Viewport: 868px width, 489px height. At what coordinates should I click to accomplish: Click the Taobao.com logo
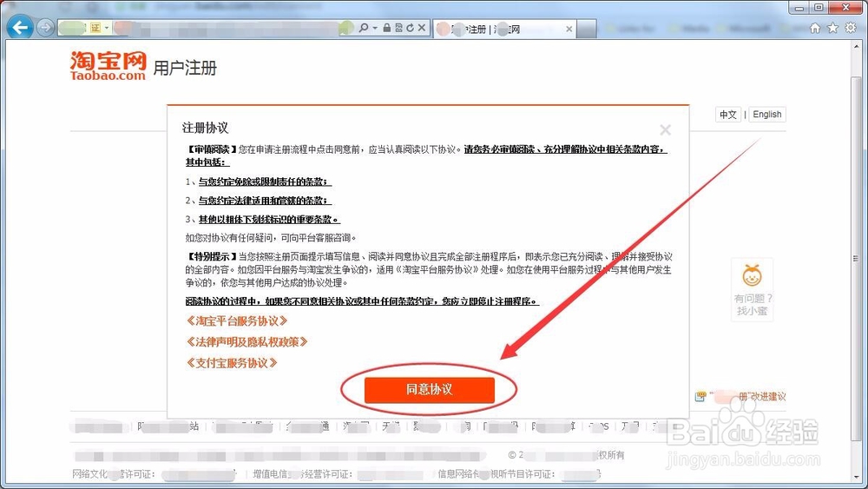click(x=108, y=65)
